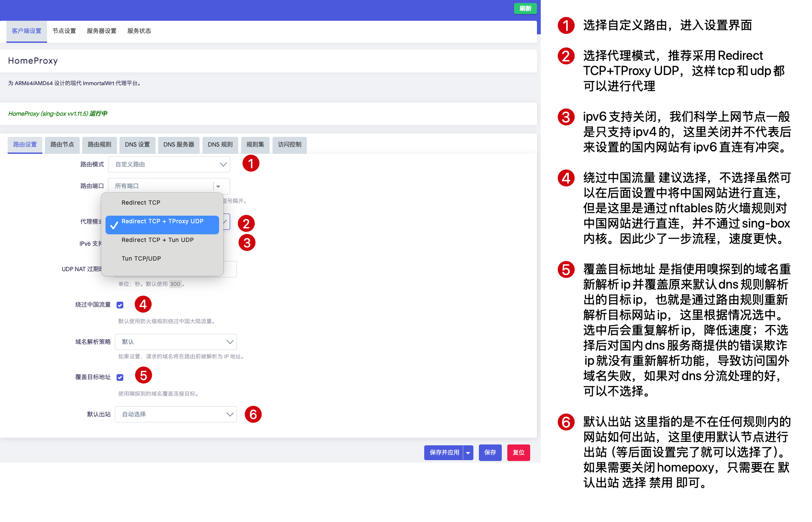The image size is (812, 522).
Task: Open the 路由节点 sub-tab
Action: tap(62, 144)
